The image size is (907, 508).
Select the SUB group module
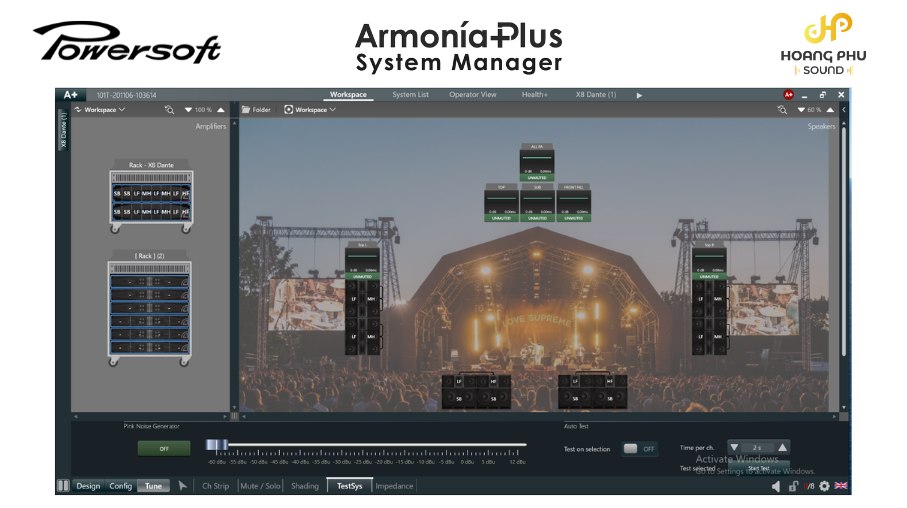tap(537, 203)
